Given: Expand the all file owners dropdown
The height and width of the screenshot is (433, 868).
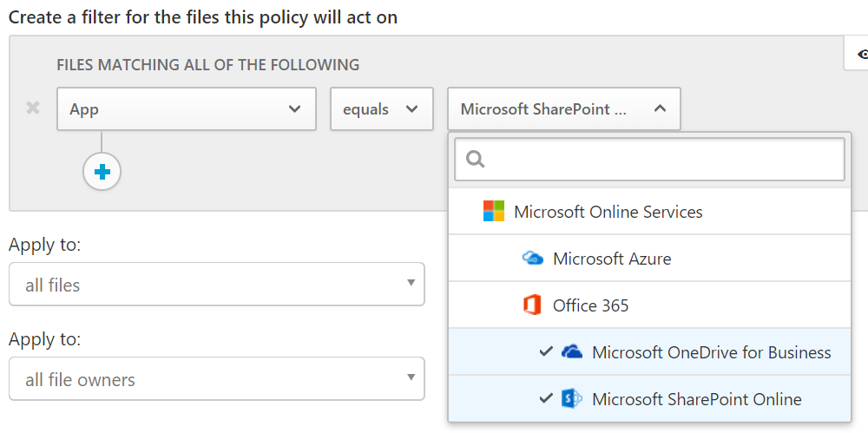Looking at the screenshot, I should pos(216,379).
